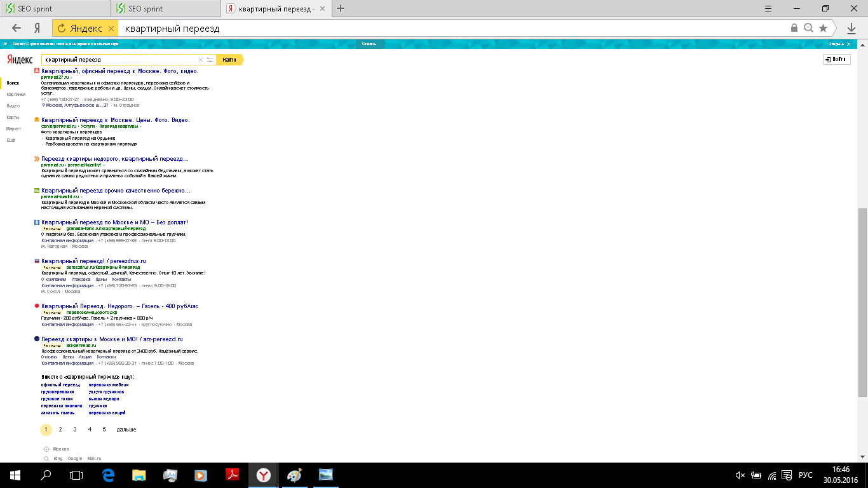Click red 'A' favicon of first result

point(37,71)
